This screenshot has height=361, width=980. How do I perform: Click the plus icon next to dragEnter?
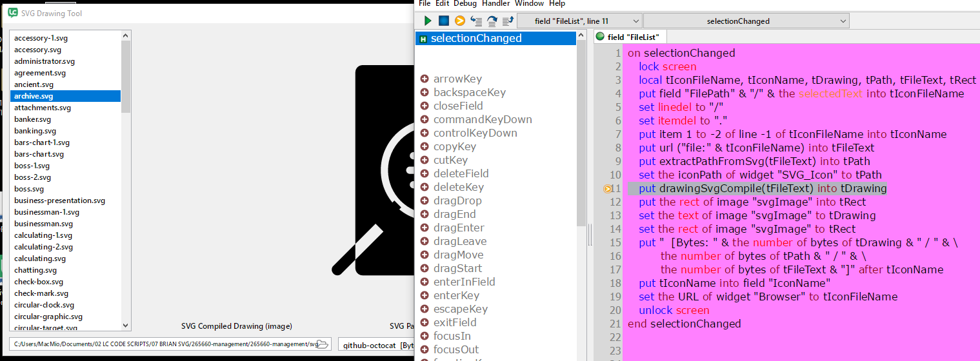[x=425, y=228]
